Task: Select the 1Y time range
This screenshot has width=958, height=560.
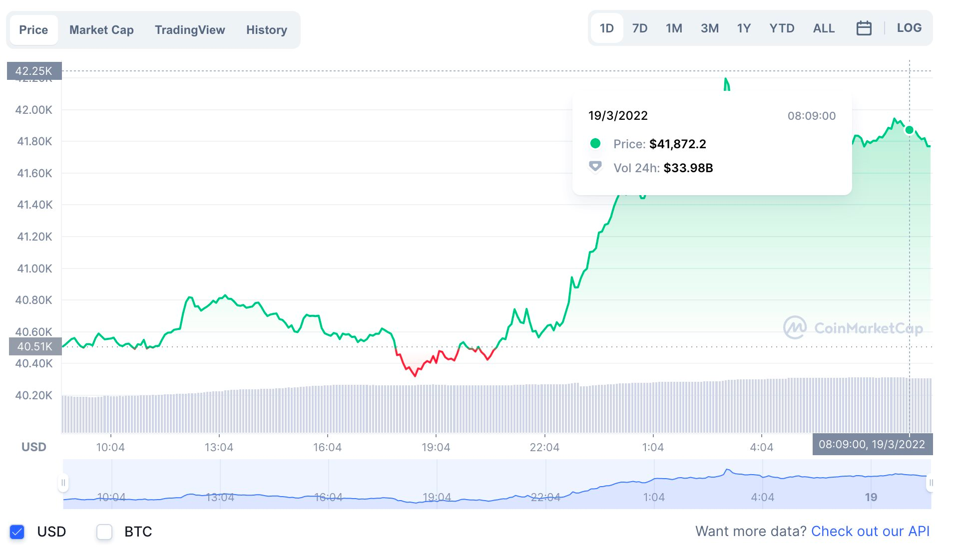Action: pyautogui.click(x=744, y=28)
